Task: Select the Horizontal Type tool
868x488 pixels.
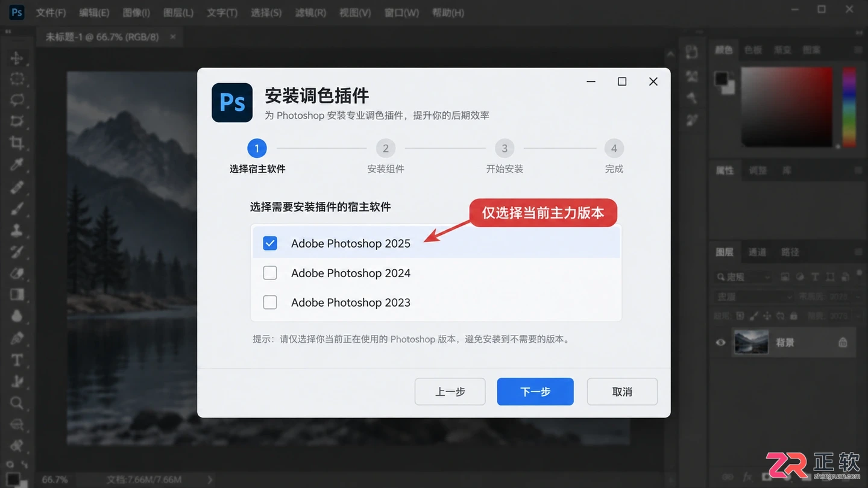Action: (17, 360)
